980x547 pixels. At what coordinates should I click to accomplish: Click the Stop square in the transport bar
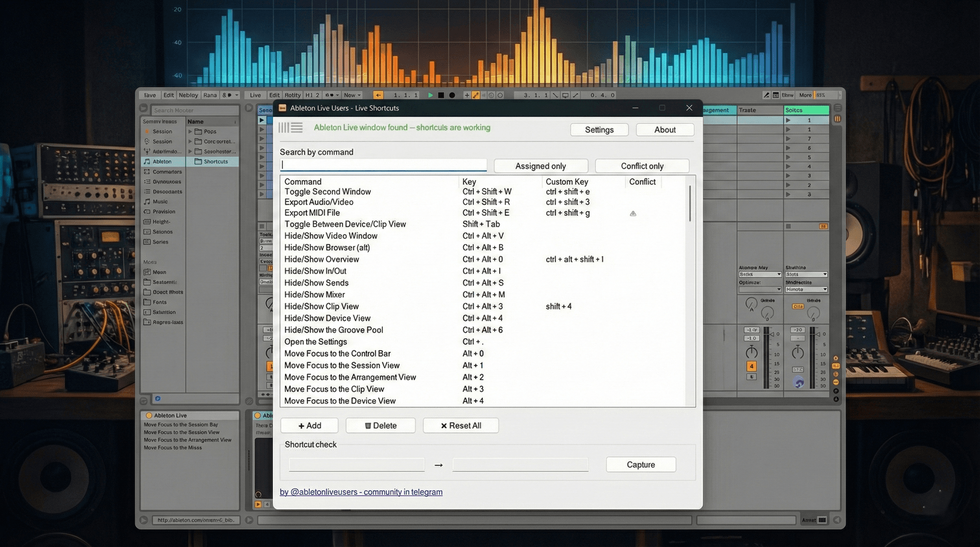coord(441,95)
